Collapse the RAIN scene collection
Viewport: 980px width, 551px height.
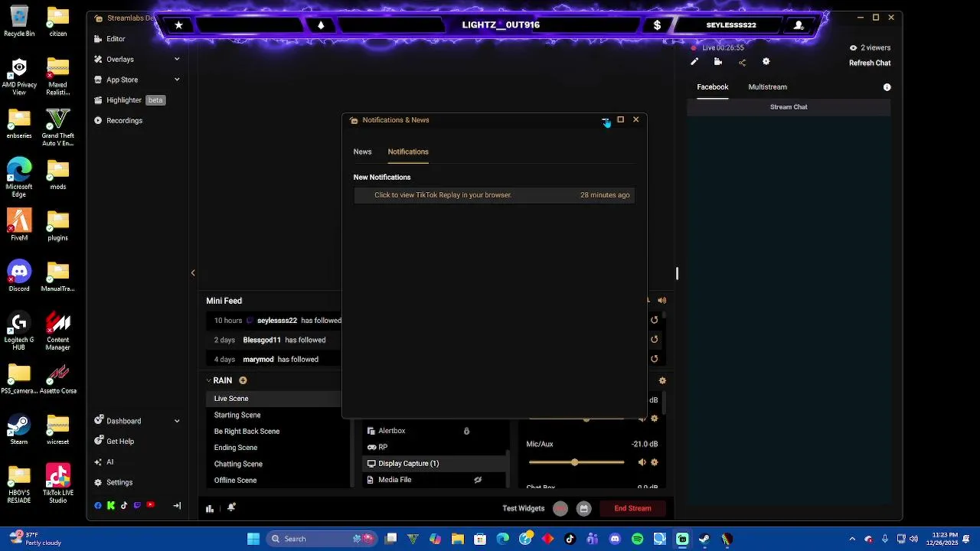[x=209, y=380]
